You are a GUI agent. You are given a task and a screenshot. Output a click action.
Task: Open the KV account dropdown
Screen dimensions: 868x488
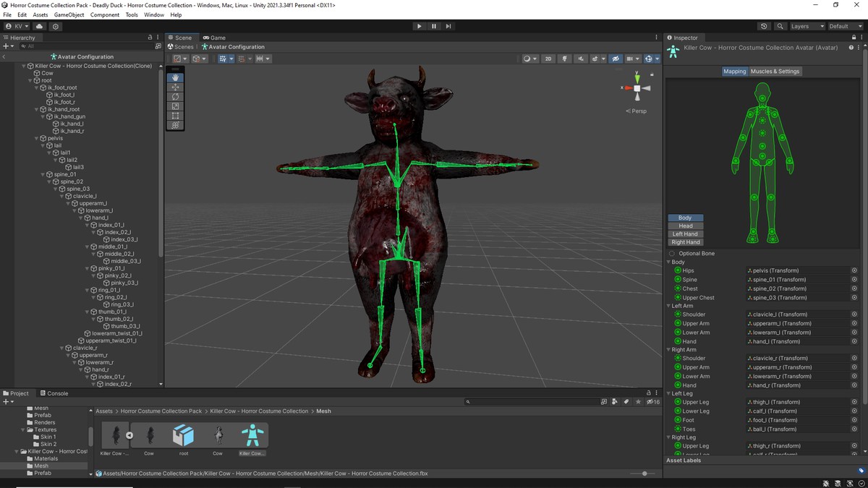coord(16,26)
